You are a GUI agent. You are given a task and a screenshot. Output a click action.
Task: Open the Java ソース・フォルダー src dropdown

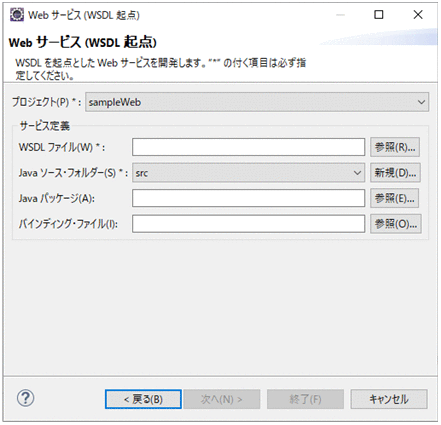248,173
